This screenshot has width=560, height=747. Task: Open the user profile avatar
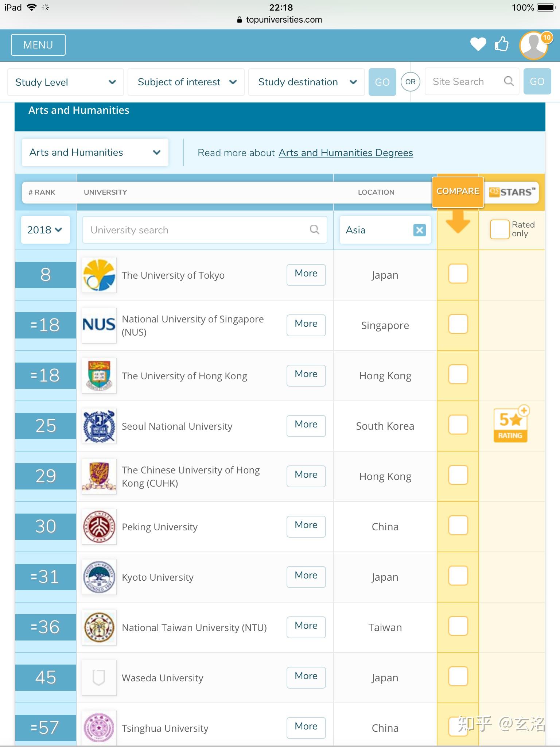(534, 45)
